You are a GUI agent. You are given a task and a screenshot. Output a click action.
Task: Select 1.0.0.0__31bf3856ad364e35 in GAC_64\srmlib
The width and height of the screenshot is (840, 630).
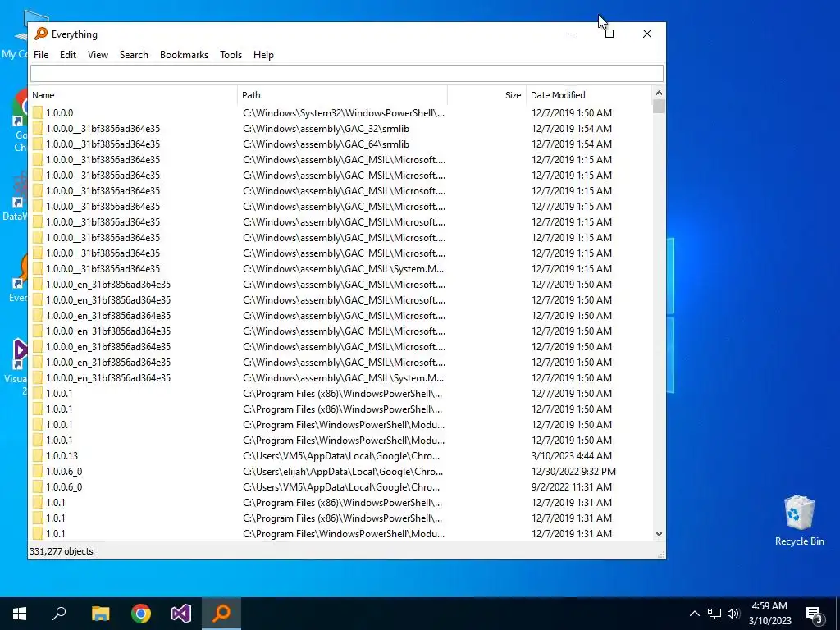pyautogui.click(x=103, y=144)
